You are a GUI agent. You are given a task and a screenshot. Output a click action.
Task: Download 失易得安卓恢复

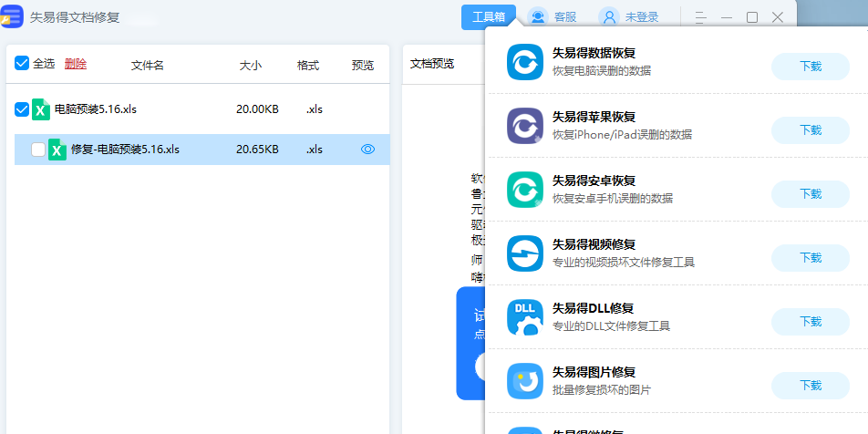[811, 193]
